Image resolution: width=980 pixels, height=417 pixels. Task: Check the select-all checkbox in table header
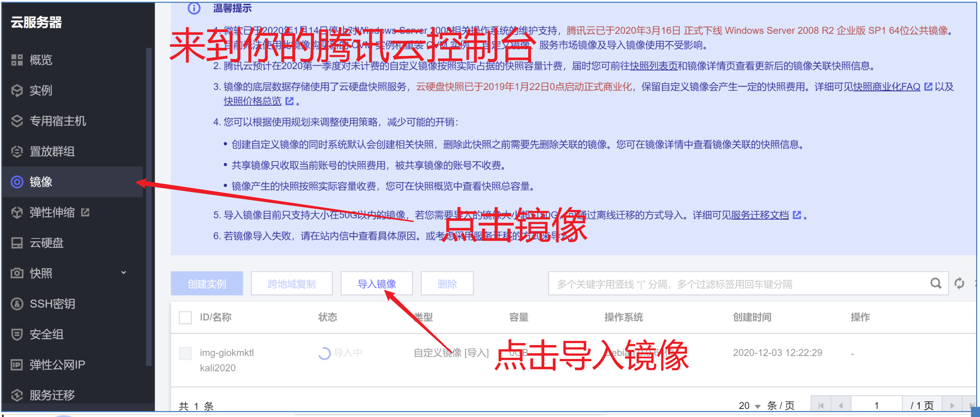[185, 317]
